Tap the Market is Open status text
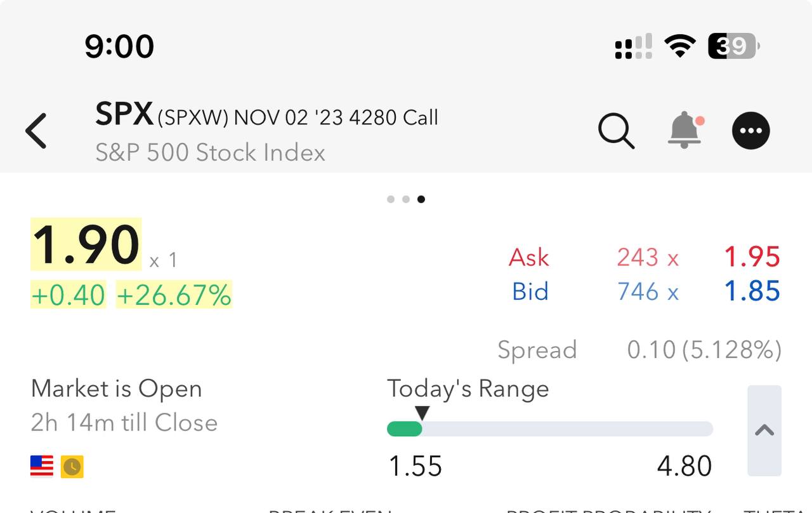This screenshot has width=812, height=513. click(116, 389)
